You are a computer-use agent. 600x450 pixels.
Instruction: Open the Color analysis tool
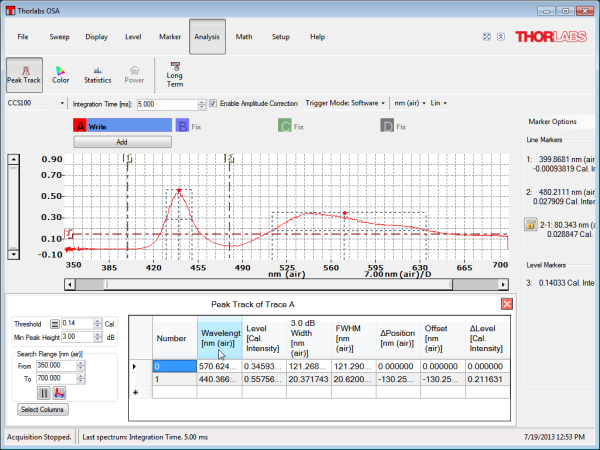coord(60,73)
